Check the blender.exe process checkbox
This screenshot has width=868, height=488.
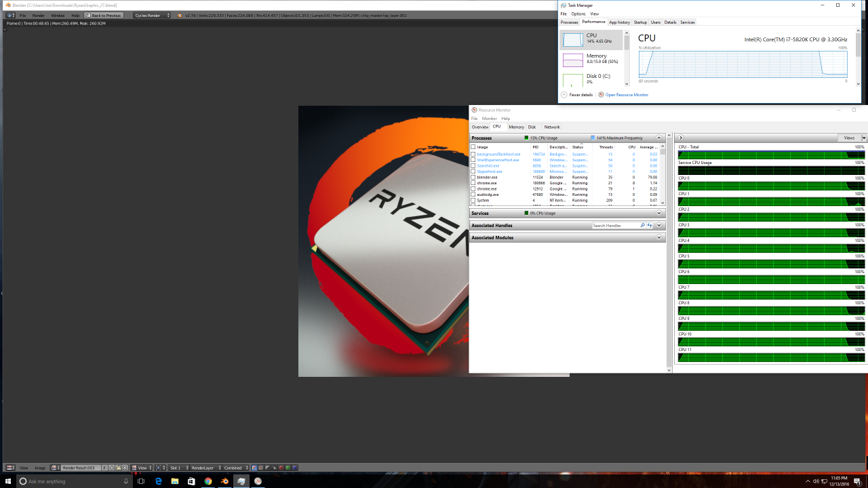click(473, 178)
